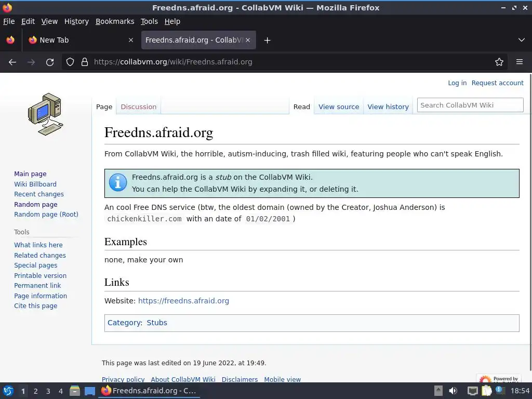Image resolution: width=532 pixels, height=399 pixels.
Task: Launch file manager from taskbar
Action: point(75,391)
